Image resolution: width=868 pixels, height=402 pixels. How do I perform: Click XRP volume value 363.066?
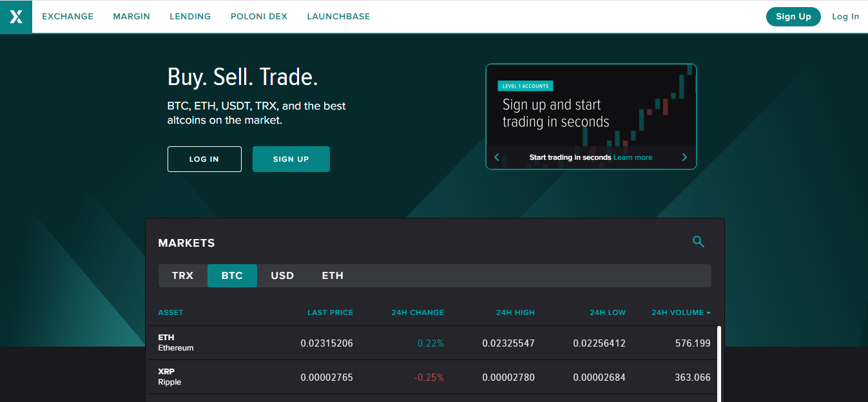click(693, 378)
